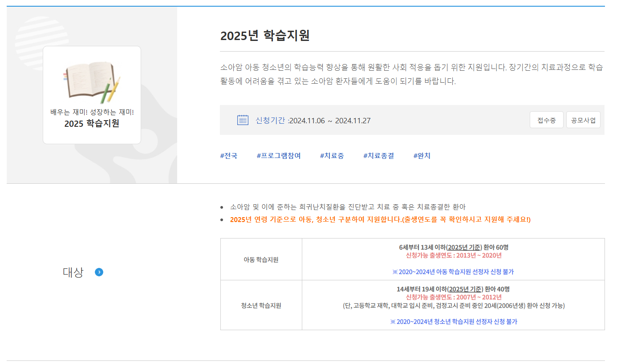Click the 배우는 재미! 성장하는 재미! caption

(x=92, y=112)
